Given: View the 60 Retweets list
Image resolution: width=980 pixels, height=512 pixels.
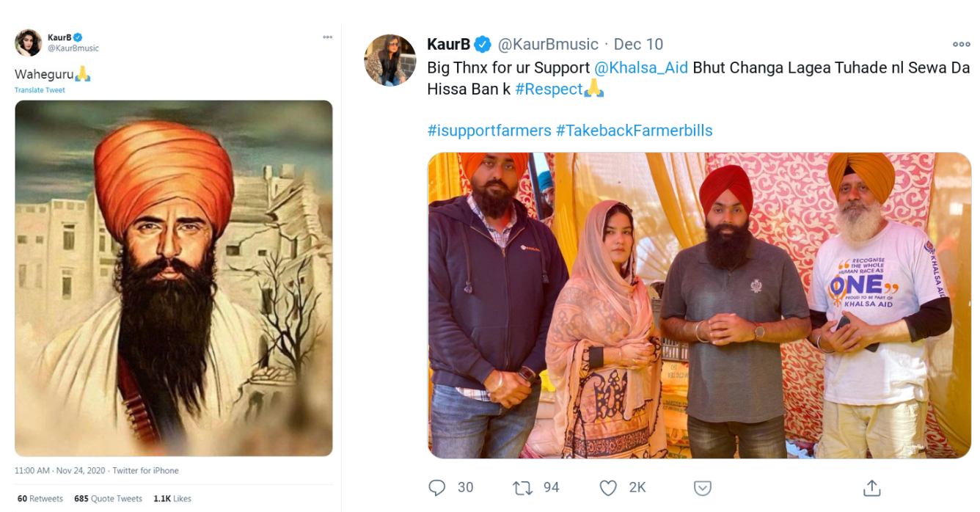Looking at the screenshot, I should click(x=40, y=499).
